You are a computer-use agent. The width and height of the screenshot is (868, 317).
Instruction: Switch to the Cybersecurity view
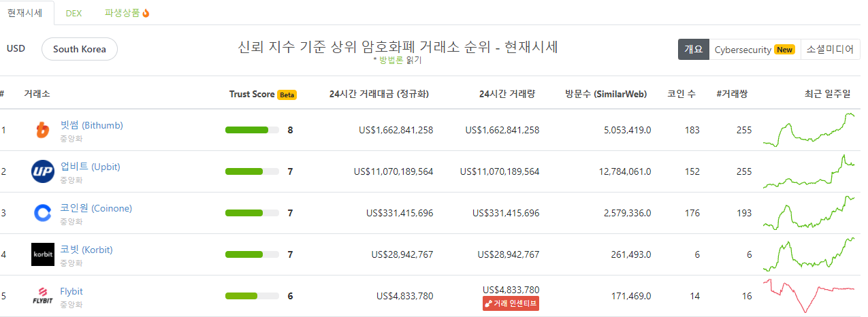click(754, 50)
